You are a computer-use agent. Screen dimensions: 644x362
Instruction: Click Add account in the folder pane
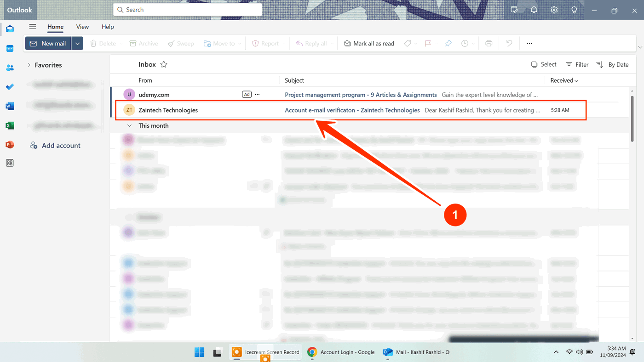click(x=55, y=145)
